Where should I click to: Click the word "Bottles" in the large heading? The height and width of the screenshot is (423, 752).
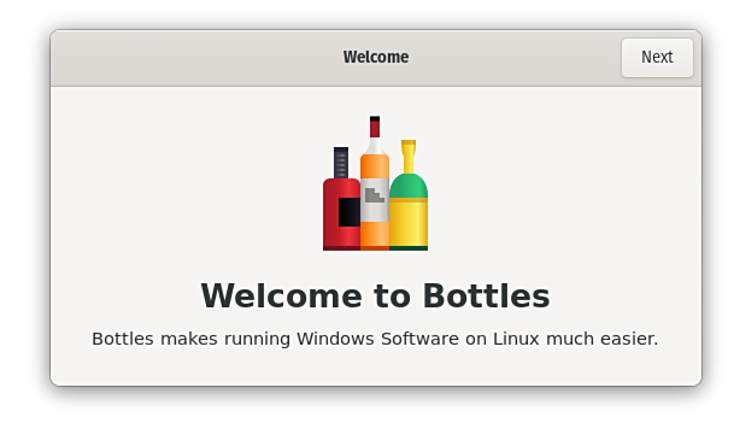pos(485,296)
